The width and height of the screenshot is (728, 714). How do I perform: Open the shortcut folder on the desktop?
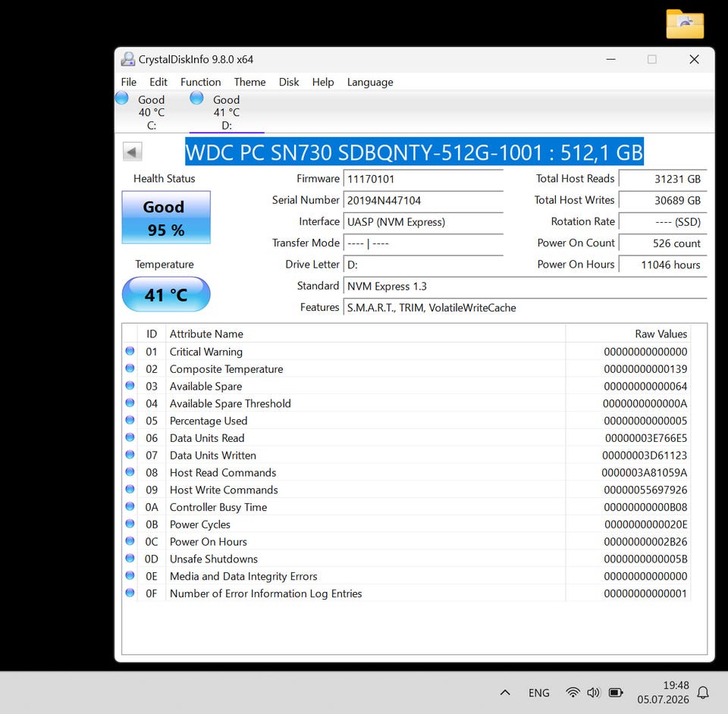[685, 23]
